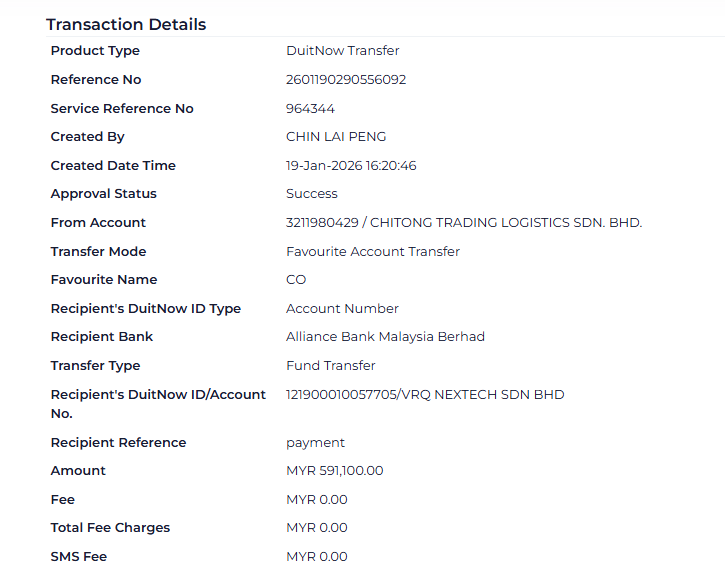Click the Total Fee Charges label
This screenshot has height=574, width=725.
click(110, 528)
